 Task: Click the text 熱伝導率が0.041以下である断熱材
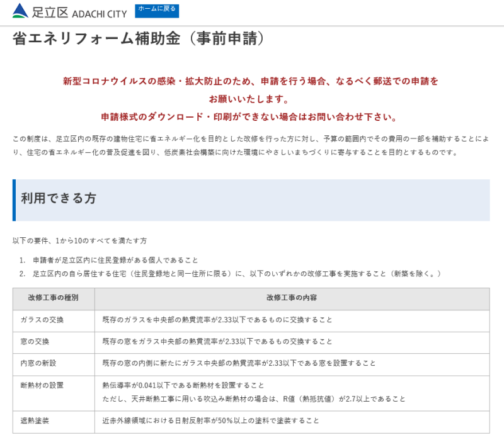click(x=183, y=385)
